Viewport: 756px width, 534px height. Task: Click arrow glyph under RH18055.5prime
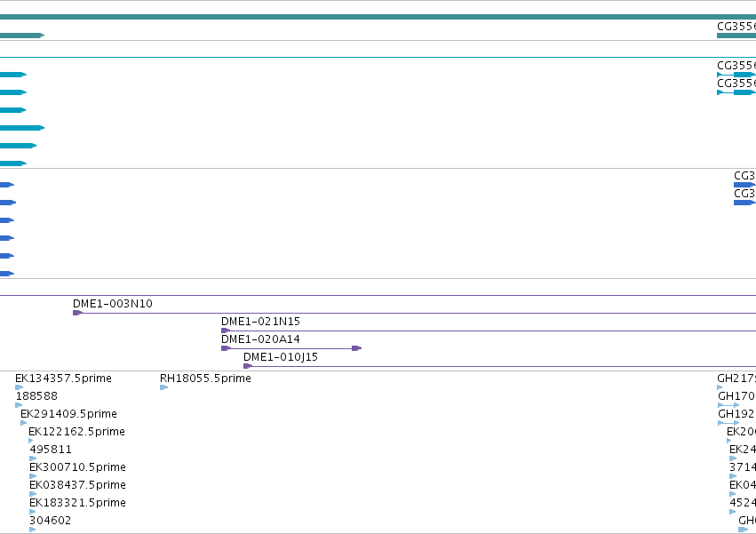(x=164, y=387)
